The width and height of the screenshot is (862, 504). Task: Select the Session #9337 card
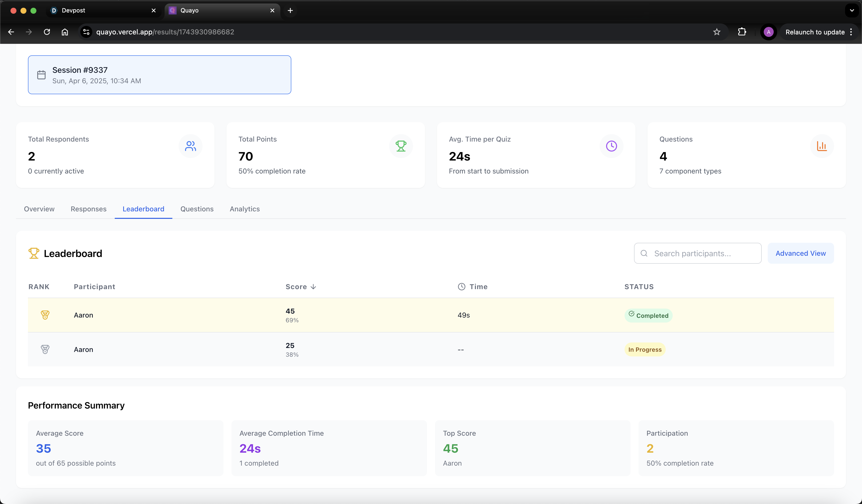pos(159,75)
